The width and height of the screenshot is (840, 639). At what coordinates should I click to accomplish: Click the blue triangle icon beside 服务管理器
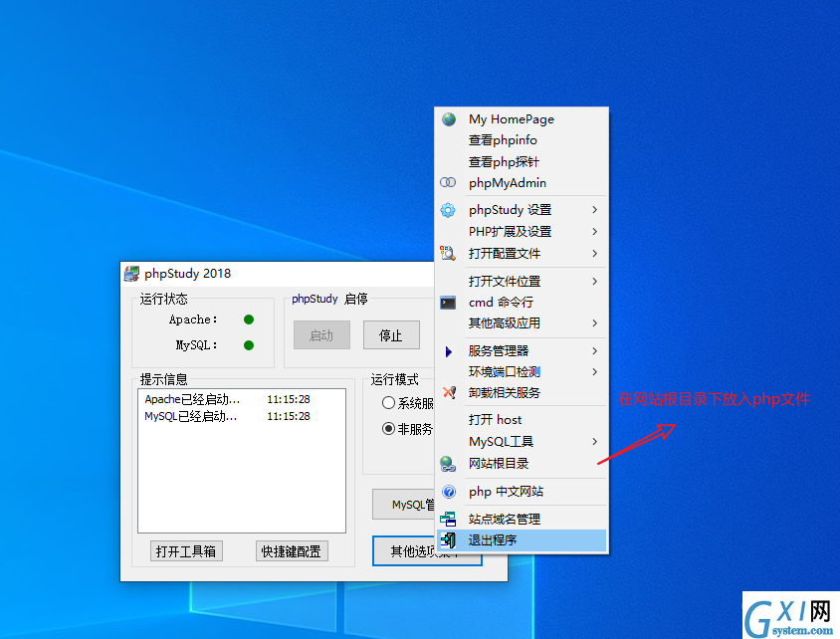pos(449,351)
